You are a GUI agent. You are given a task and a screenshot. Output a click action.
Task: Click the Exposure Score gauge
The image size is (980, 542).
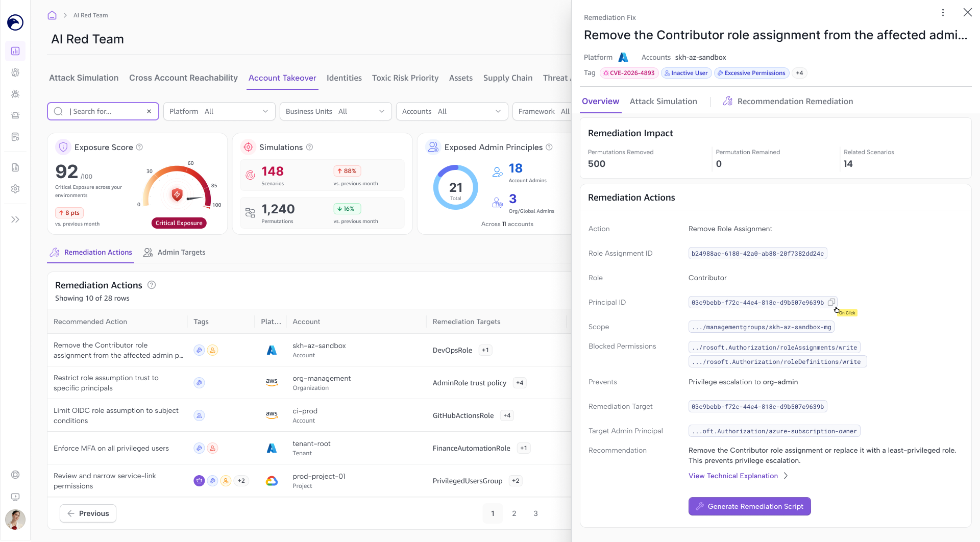pos(177,187)
